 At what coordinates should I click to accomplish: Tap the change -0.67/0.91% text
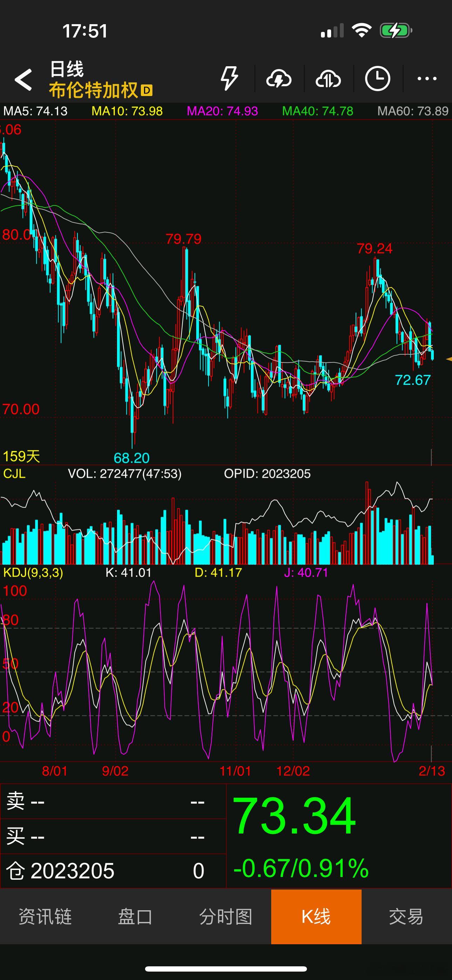301,869
